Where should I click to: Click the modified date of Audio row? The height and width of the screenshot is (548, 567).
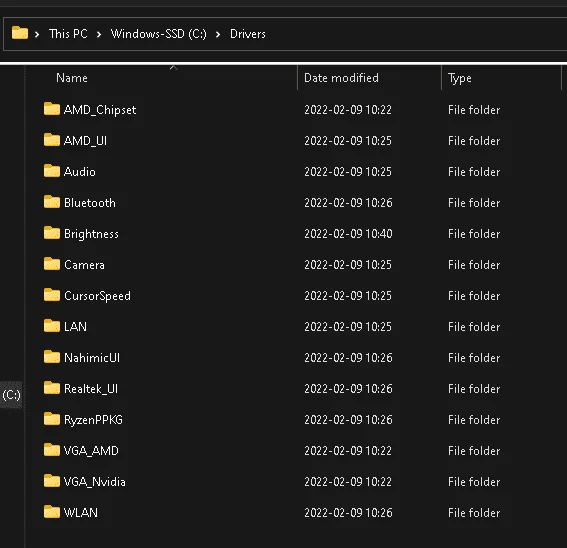pyautogui.click(x=348, y=172)
